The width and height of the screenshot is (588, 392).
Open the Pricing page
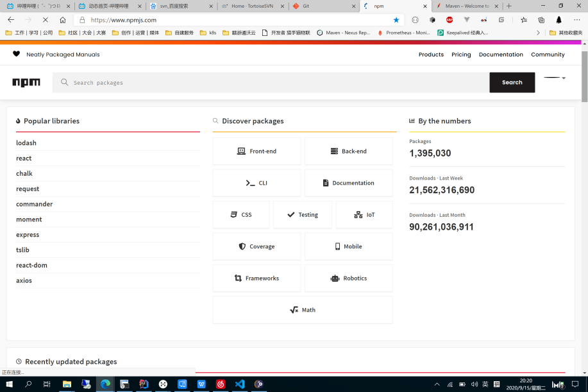point(461,55)
